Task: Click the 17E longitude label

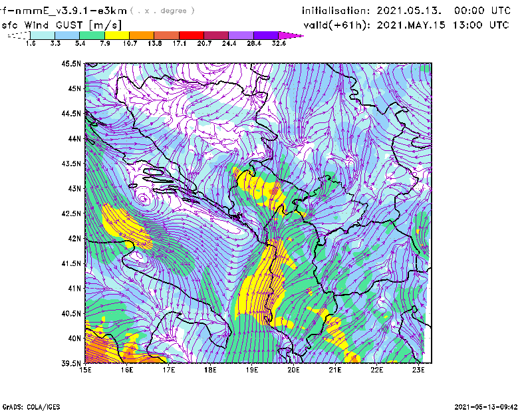Action: (169, 370)
